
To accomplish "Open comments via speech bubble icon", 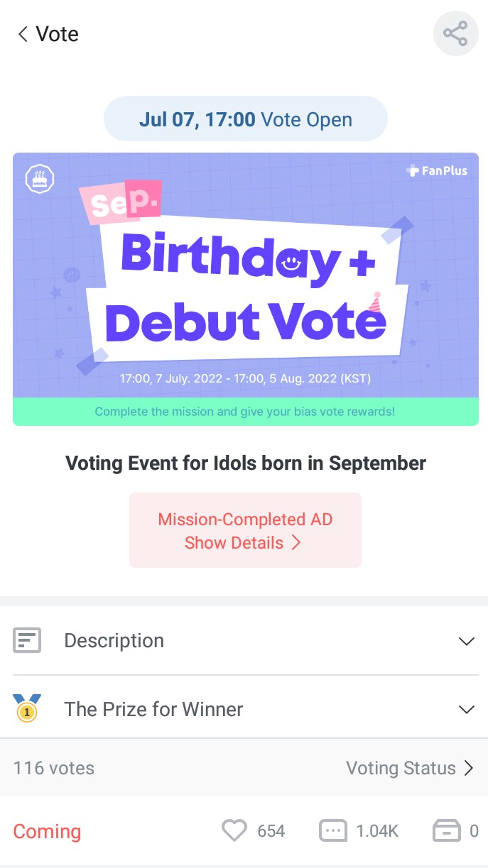I will pyautogui.click(x=333, y=831).
